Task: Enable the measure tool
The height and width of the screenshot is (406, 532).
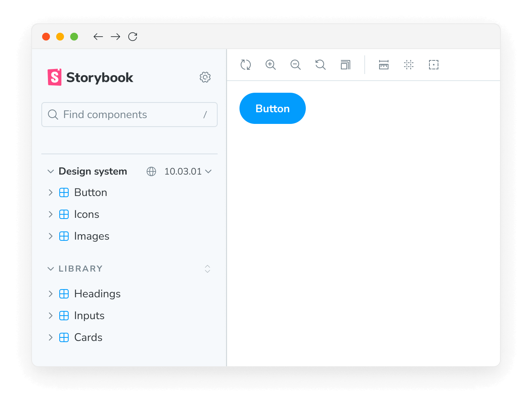Action: click(383, 65)
